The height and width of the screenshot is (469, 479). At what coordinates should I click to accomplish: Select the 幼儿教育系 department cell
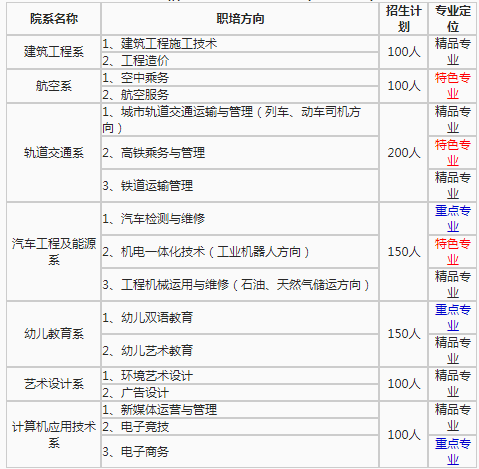(54, 334)
